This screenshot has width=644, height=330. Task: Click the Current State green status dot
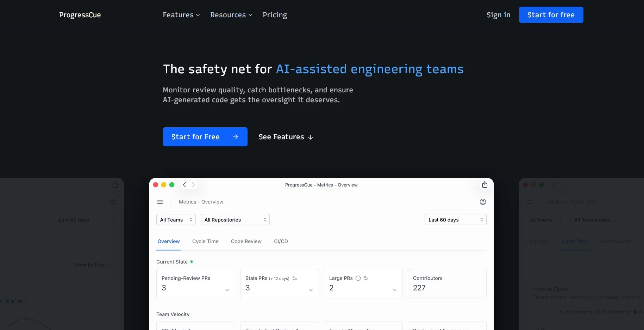tap(192, 262)
